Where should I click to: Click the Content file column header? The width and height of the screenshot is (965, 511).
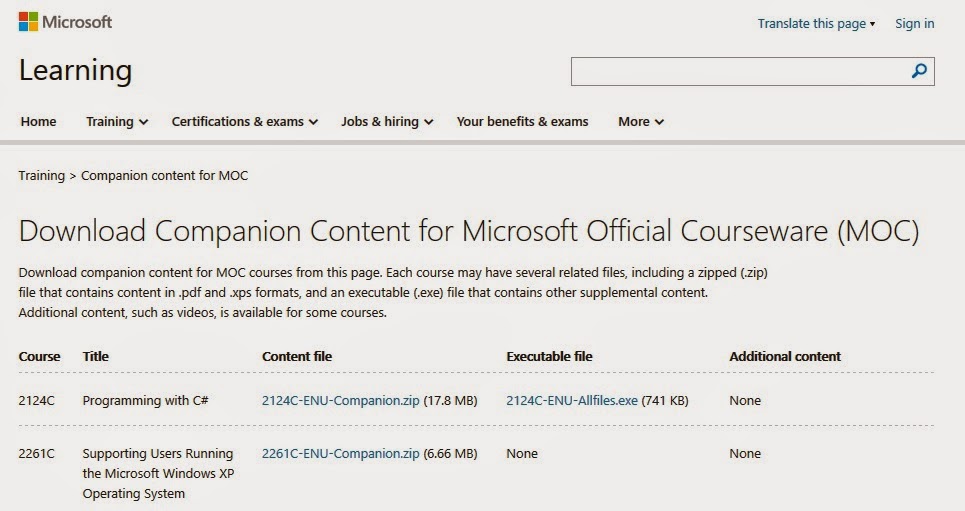tap(297, 356)
